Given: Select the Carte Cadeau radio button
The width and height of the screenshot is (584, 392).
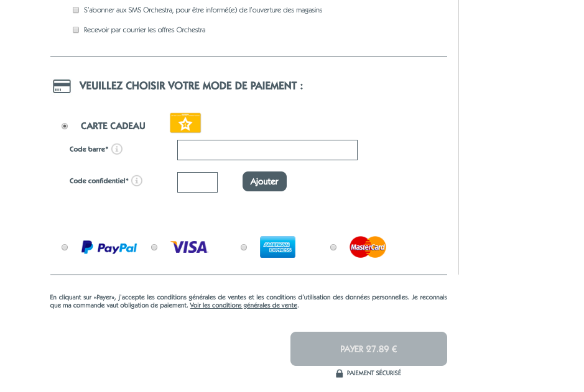Looking at the screenshot, I should 65,126.
